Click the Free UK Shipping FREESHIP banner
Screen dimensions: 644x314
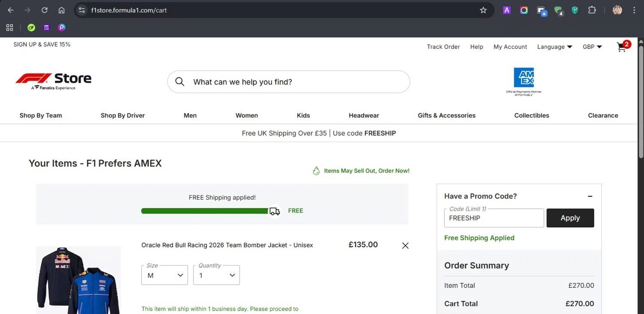(319, 133)
